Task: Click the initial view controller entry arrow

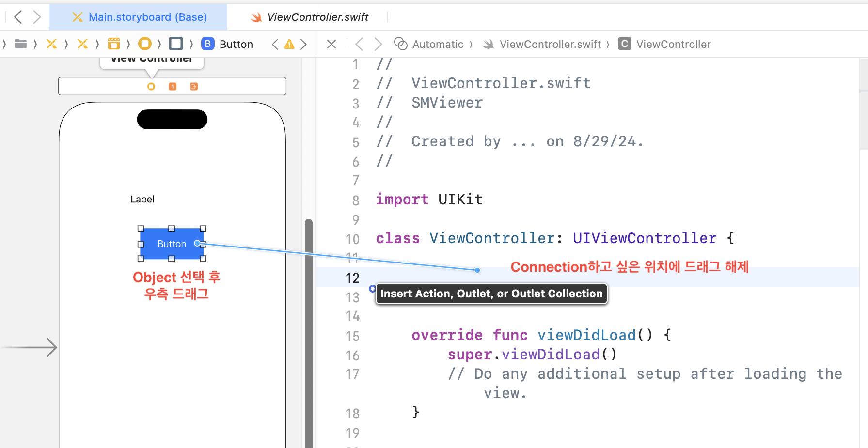Action: (30, 347)
